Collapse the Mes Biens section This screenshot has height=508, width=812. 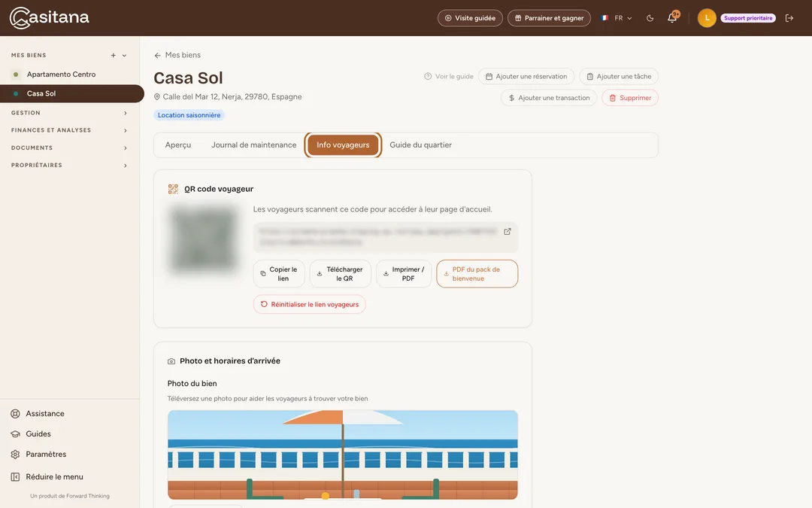click(x=124, y=56)
